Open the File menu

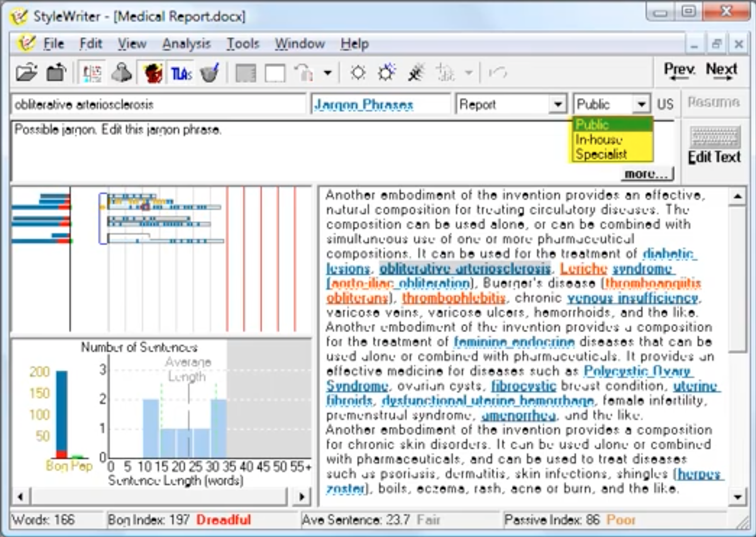pos(53,44)
